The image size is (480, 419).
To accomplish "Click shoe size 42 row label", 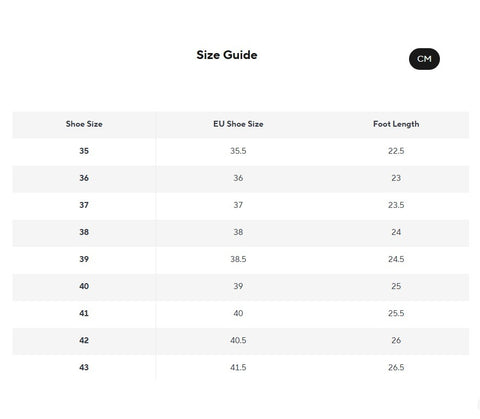I will point(84,340).
